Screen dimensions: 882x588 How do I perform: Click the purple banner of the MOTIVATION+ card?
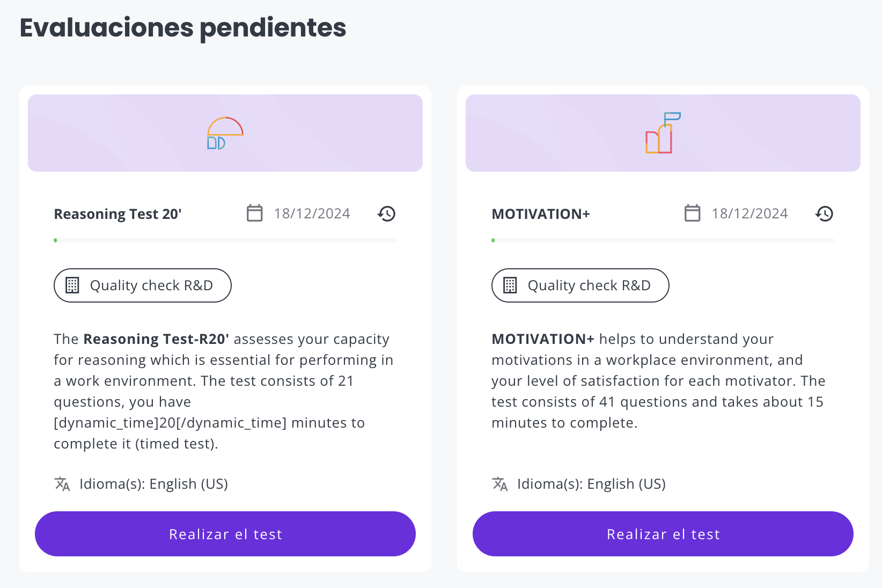pos(663,133)
